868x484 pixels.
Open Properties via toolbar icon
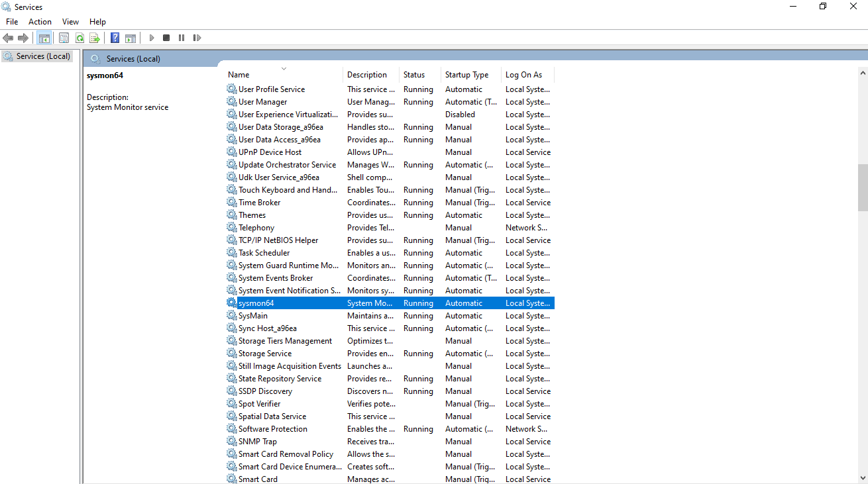[64, 38]
